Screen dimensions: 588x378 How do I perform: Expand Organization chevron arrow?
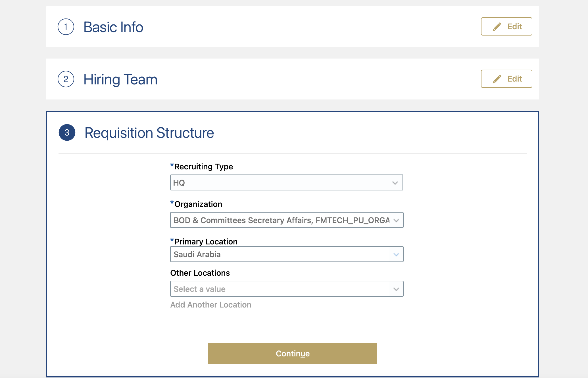396,220
